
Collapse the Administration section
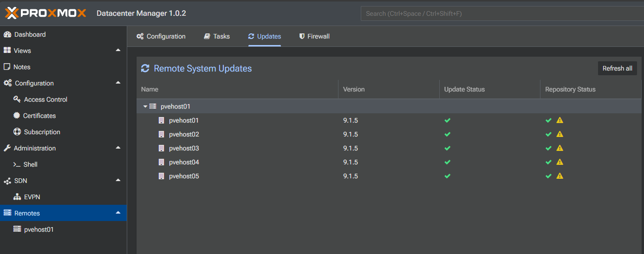[x=118, y=148]
